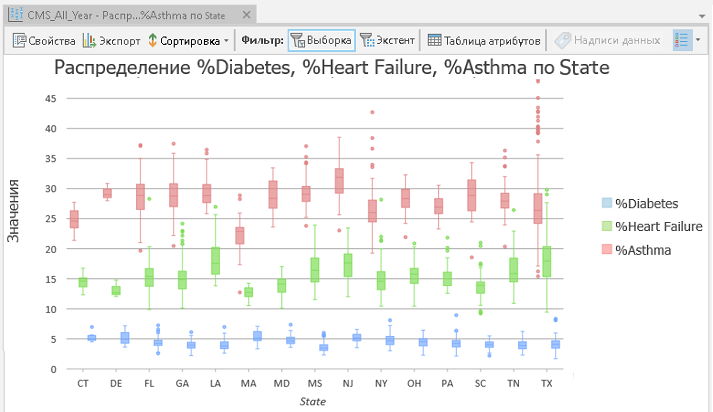Click the Export (Экспорт) chart icon
Image resolution: width=713 pixels, height=412 pixels.
(89, 41)
